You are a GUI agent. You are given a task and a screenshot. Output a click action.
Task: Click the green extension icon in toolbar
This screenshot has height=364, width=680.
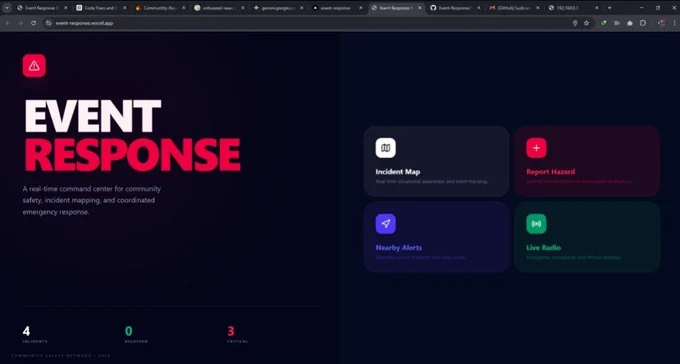(x=604, y=23)
